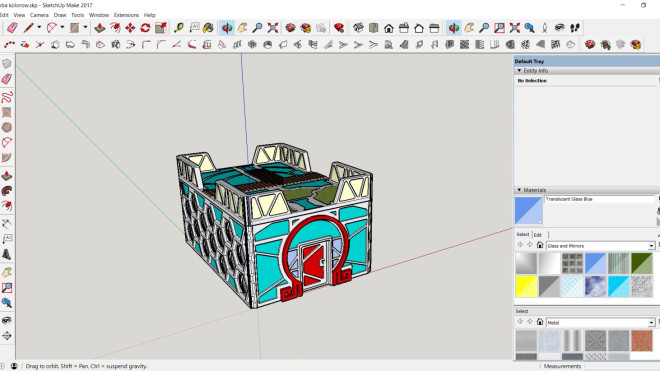The height and width of the screenshot is (371, 660).
Task: Select the Rotate tool
Action: point(145,28)
